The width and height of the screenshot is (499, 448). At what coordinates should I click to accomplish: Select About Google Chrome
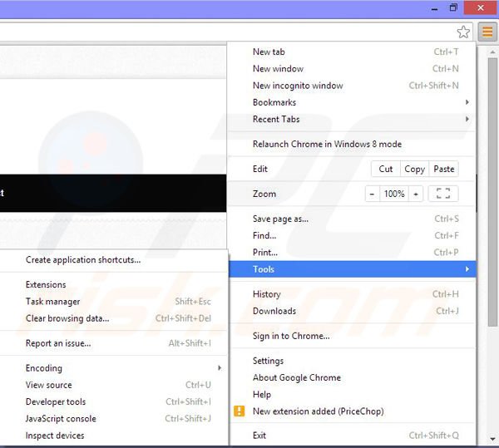[x=353, y=377]
